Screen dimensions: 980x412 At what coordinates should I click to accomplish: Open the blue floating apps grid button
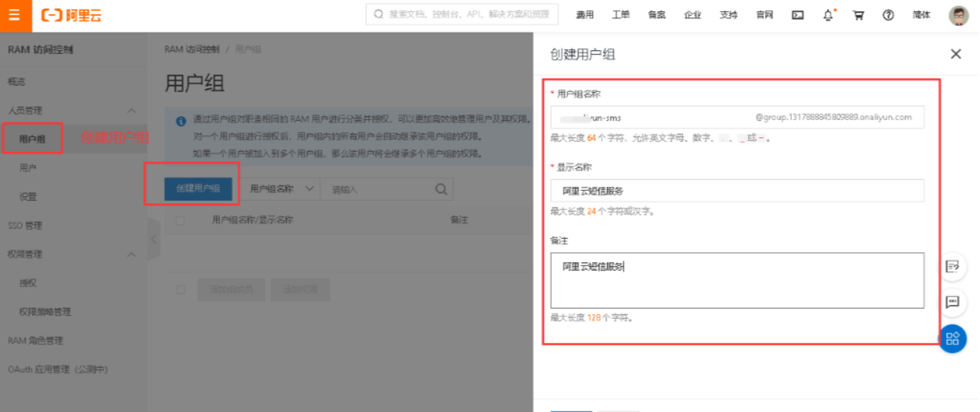pyautogui.click(x=952, y=338)
